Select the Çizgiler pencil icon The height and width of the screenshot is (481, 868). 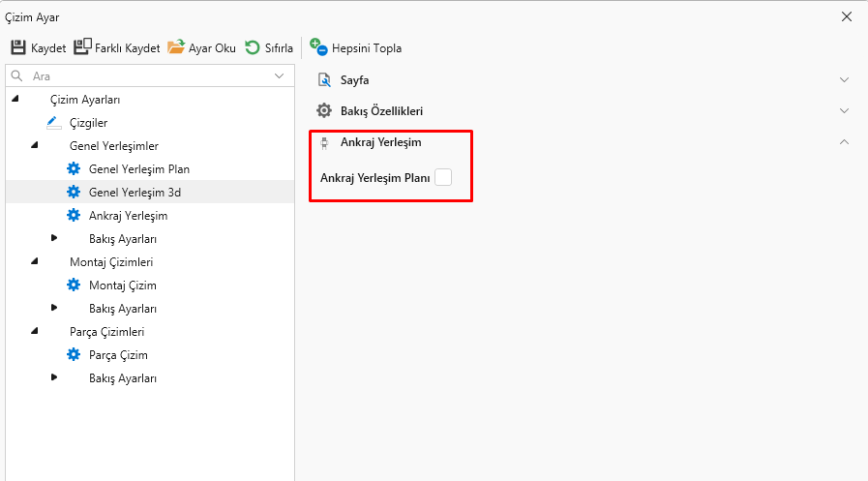(x=53, y=123)
